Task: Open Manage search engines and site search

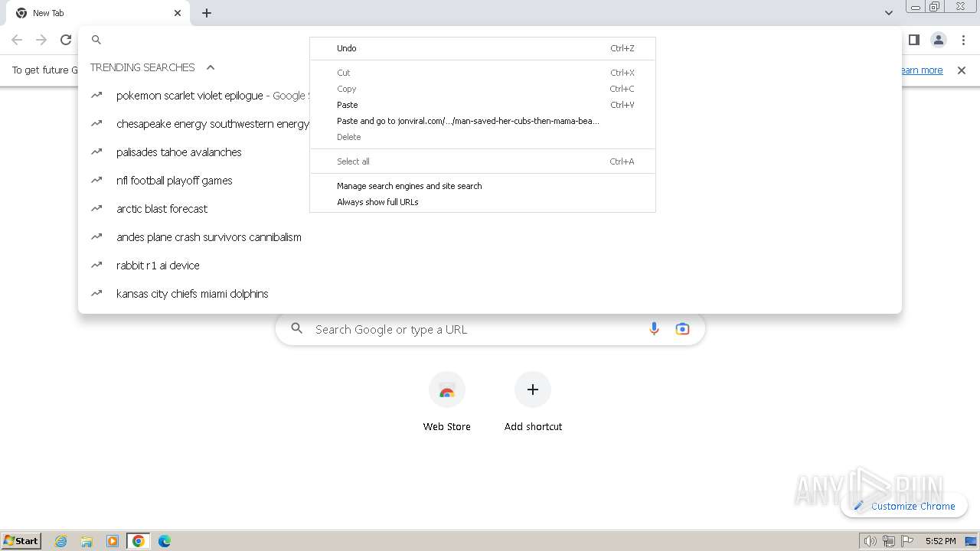Action: tap(482, 186)
